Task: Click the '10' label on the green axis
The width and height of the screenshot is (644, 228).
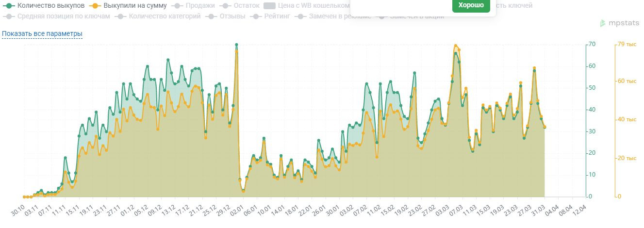Action: click(x=592, y=175)
